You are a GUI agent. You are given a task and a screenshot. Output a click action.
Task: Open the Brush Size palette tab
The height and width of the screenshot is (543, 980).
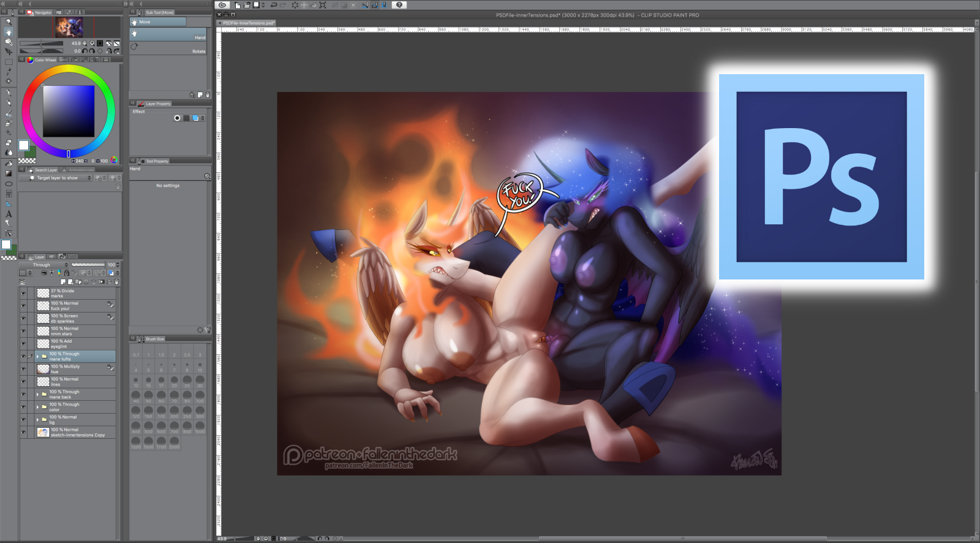click(152, 339)
